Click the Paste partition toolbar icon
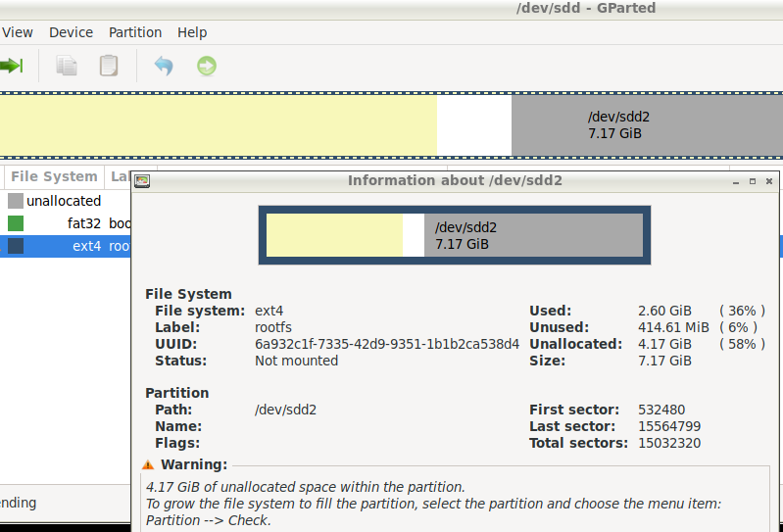This screenshot has height=532, width=783. click(x=109, y=67)
